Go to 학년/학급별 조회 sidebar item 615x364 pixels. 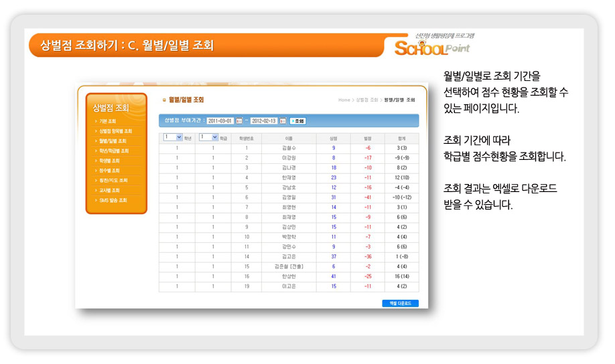pyautogui.click(x=114, y=151)
